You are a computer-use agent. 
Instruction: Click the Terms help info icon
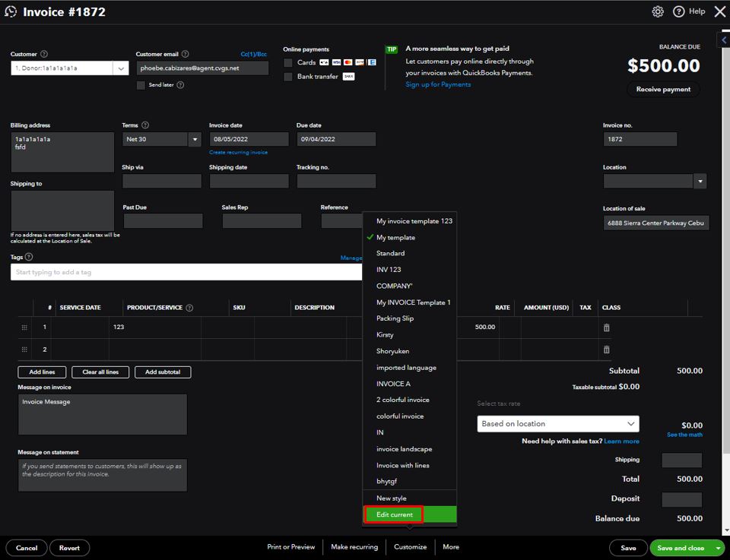145,125
